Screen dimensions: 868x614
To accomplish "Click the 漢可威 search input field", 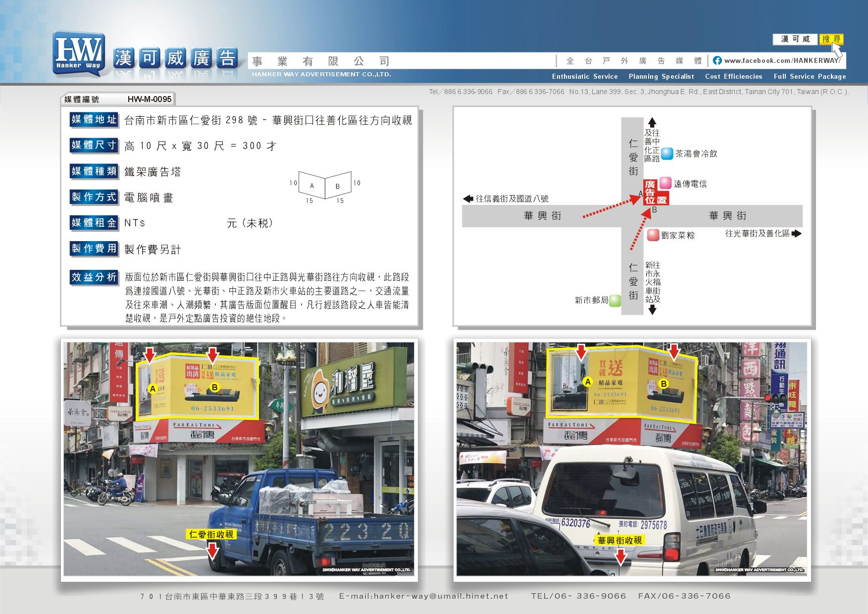I will coord(795,39).
